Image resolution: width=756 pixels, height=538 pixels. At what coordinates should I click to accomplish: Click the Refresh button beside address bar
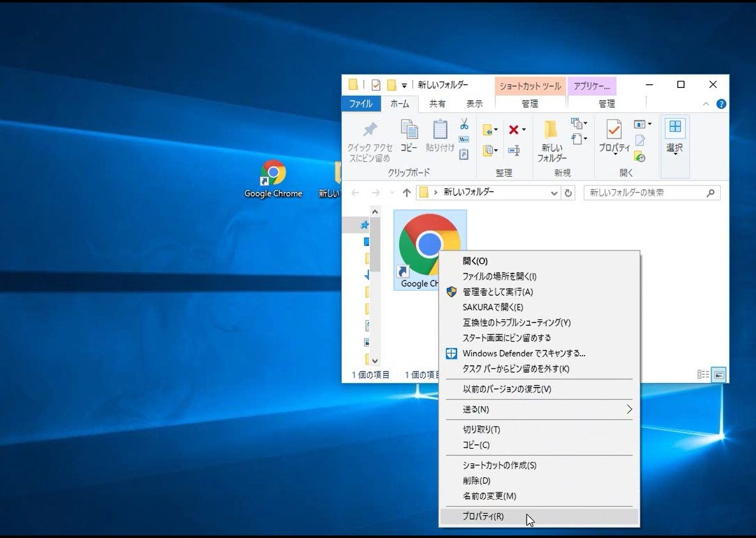569,193
